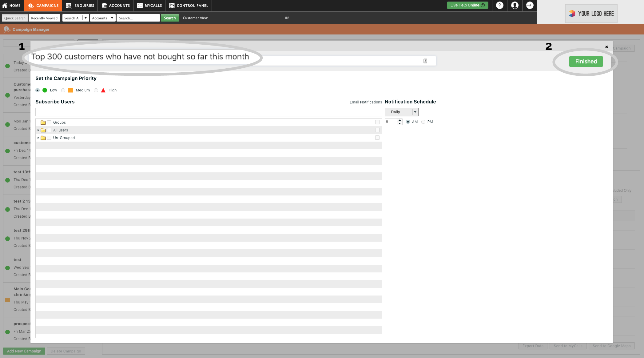
Task: Click the Add New Campaign button
Action: tap(24, 351)
